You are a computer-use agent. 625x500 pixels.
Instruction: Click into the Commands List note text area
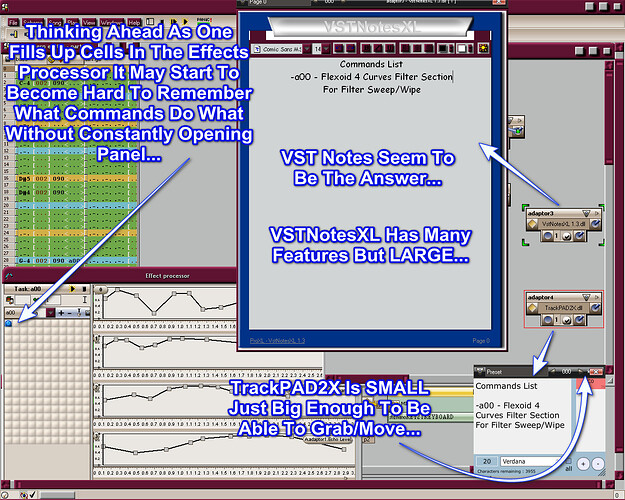tap(370, 193)
